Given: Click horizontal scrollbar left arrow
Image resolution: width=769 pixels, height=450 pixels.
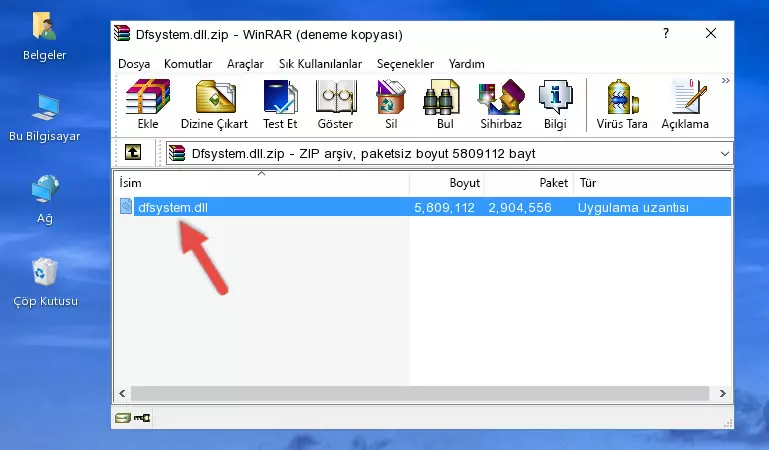Looking at the screenshot, I should click(123, 393).
